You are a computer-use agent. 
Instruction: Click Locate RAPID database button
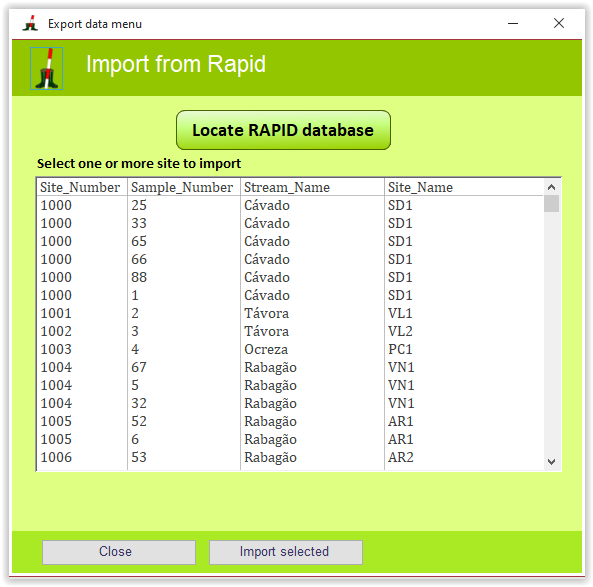pyautogui.click(x=283, y=130)
